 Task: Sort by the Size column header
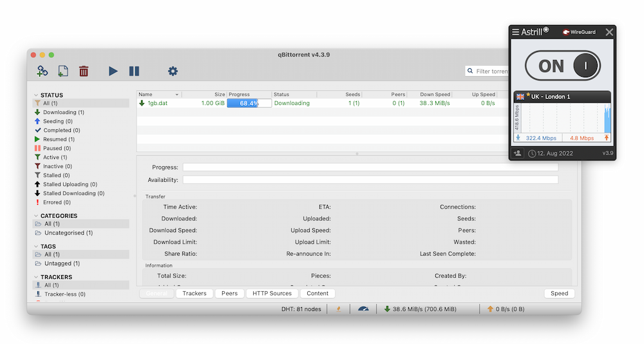point(204,95)
